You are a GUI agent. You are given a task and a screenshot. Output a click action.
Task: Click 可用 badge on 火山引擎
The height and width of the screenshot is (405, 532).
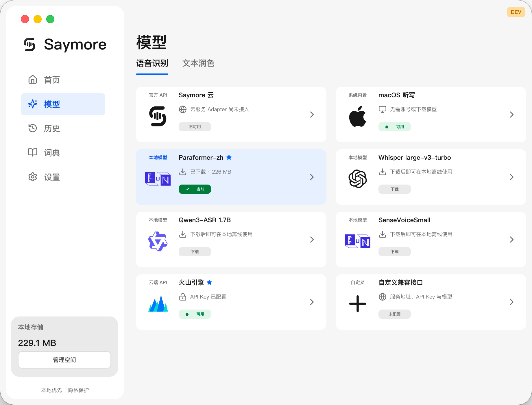coord(195,314)
